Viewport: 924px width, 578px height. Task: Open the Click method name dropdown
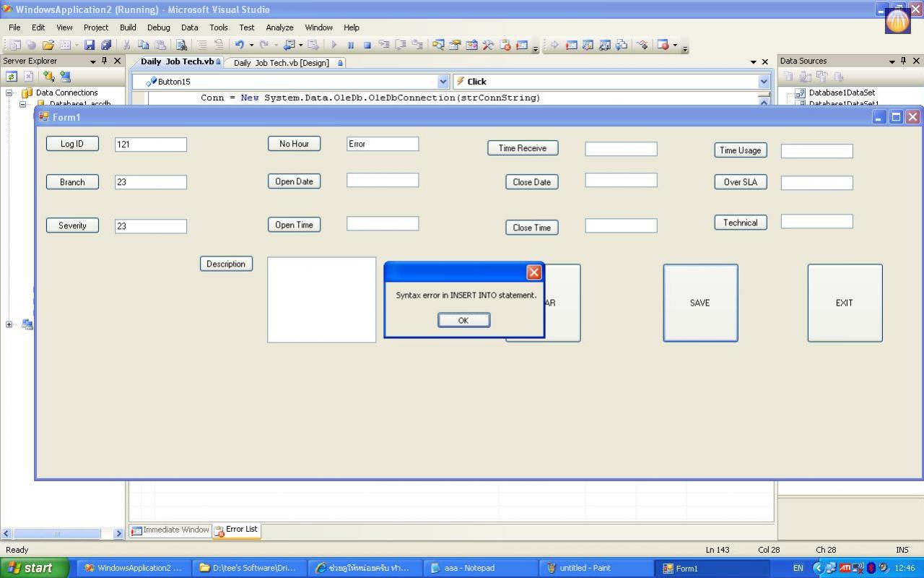click(x=764, y=82)
